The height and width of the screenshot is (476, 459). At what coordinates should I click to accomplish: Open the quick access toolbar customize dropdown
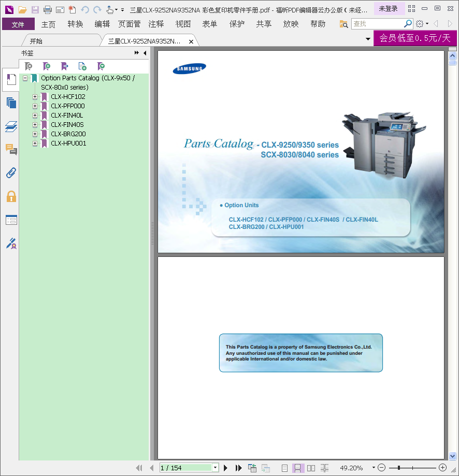point(122,10)
